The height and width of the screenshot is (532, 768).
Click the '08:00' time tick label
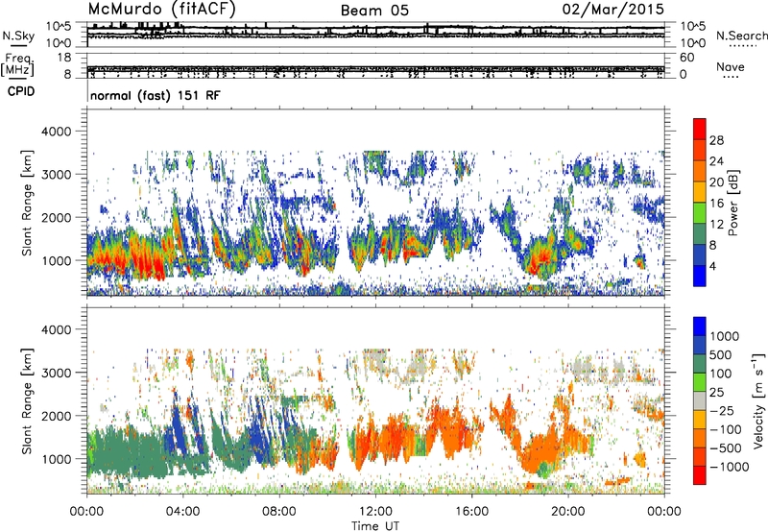pyautogui.click(x=279, y=512)
